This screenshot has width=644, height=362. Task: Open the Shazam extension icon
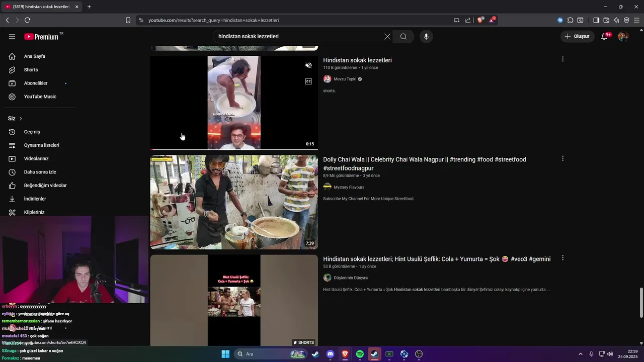[560, 20]
